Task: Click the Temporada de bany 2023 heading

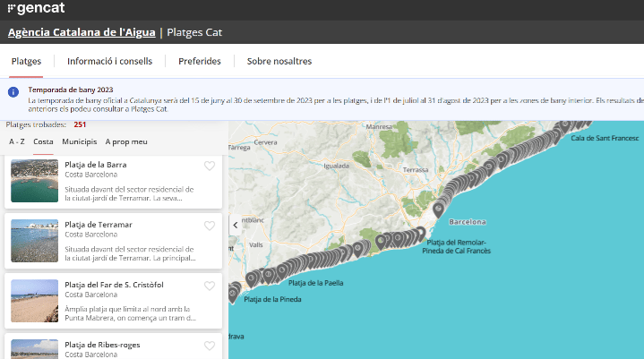Action: click(x=71, y=90)
